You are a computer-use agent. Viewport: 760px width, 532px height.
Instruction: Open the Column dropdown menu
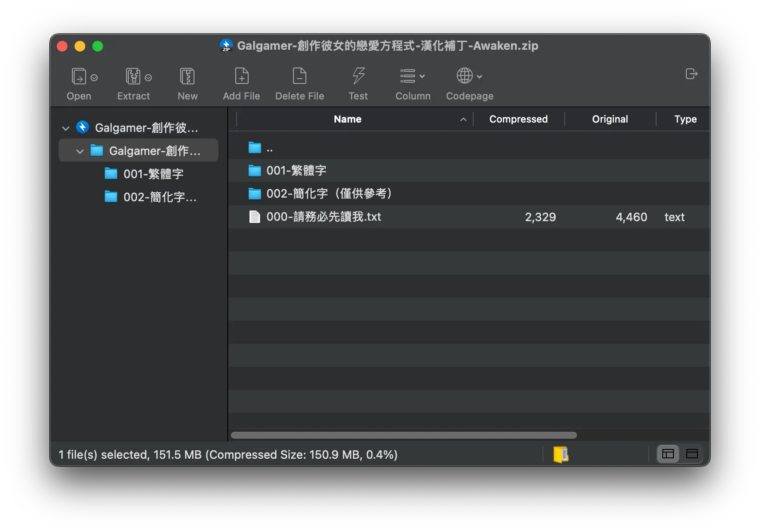413,76
